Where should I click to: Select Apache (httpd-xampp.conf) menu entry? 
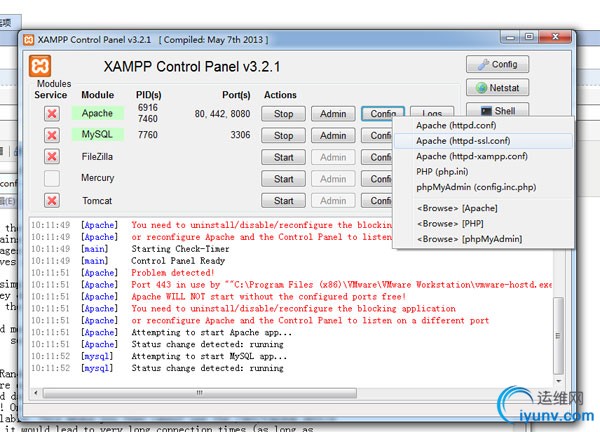click(483, 156)
